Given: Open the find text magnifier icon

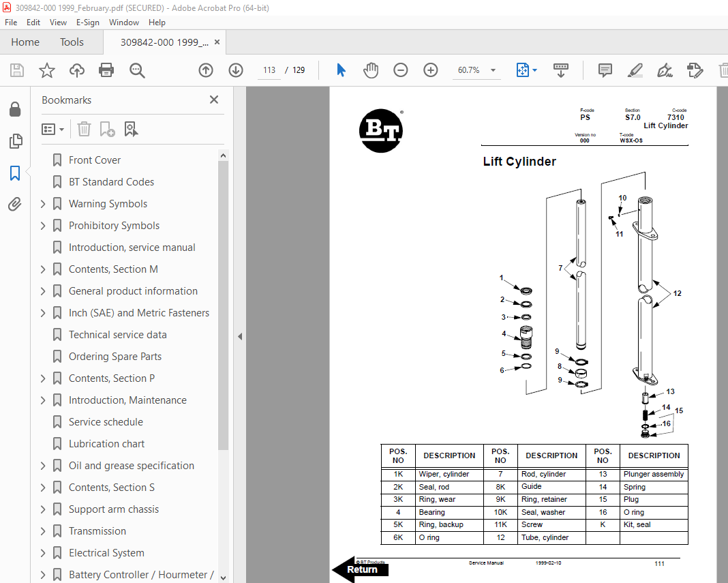Looking at the screenshot, I should [137, 70].
